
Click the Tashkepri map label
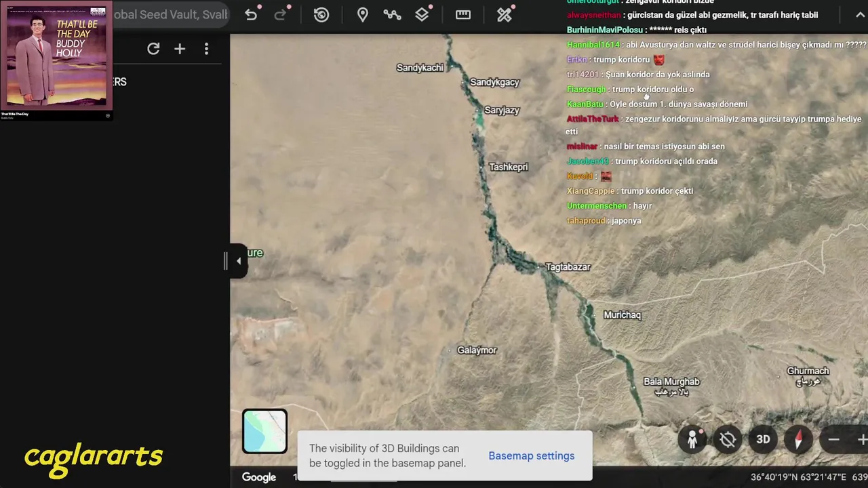click(x=508, y=167)
